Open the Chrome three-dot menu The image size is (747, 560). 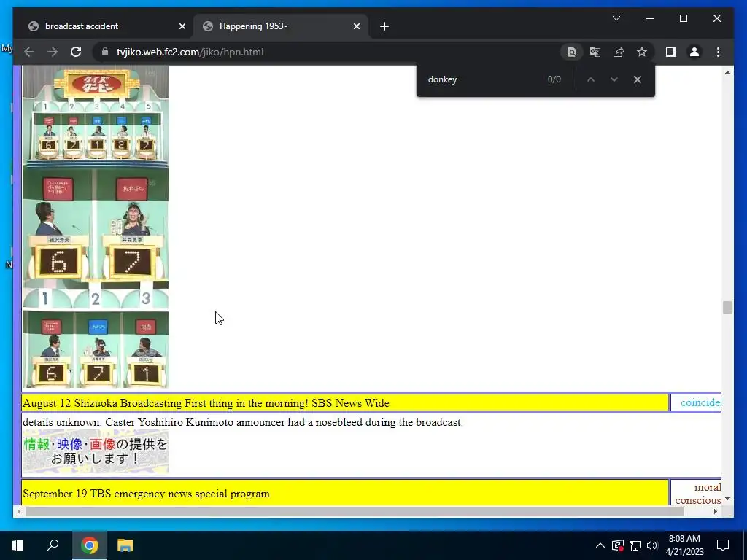point(718,52)
